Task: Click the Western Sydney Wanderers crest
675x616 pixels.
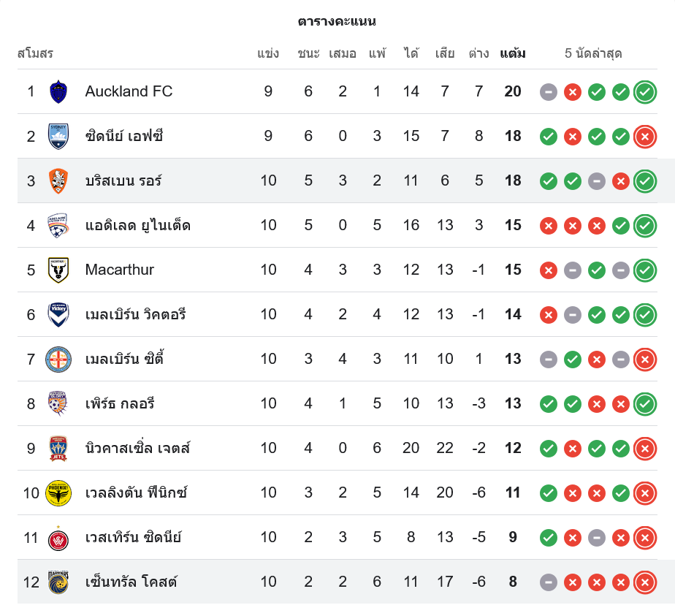Action: click(58, 538)
